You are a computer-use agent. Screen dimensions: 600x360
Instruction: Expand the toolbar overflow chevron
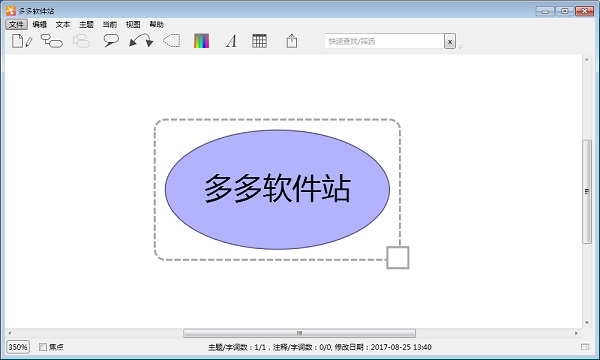tap(460, 47)
